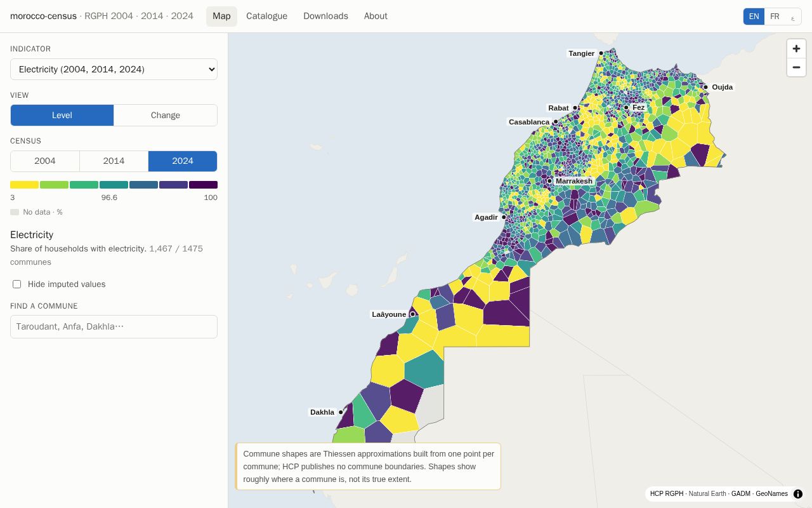The height and width of the screenshot is (508, 812).
Task: Click the Rabat city marker dot
Action: [x=575, y=108]
